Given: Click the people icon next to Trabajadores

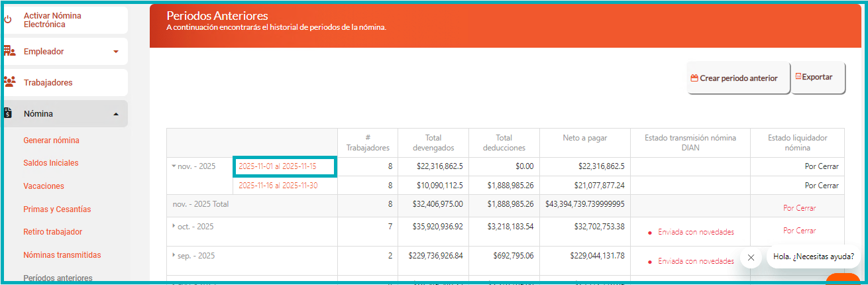Looking at the screenshot, I should pos(9,82).
